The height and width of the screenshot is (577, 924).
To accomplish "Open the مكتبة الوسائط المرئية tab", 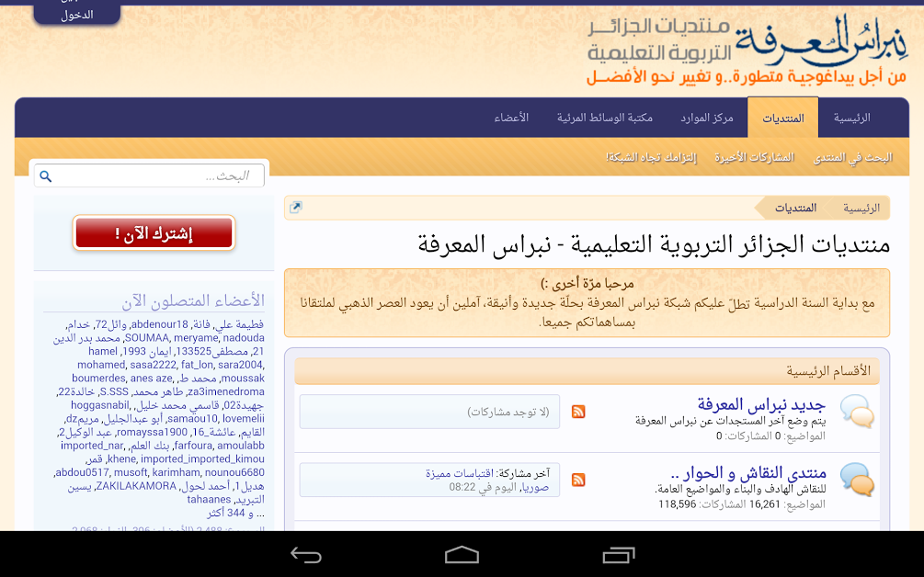I will (605, 118).
